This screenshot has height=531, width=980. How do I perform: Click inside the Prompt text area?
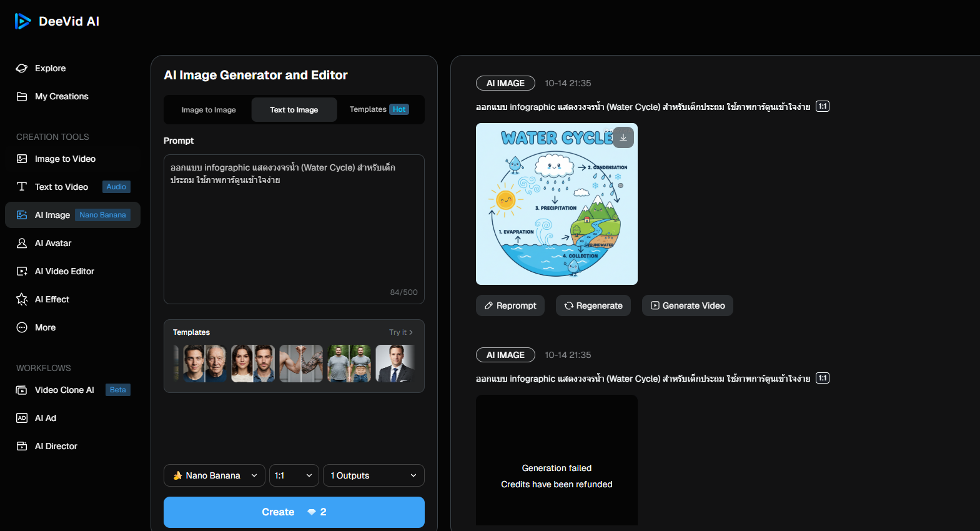coord(294,231)
